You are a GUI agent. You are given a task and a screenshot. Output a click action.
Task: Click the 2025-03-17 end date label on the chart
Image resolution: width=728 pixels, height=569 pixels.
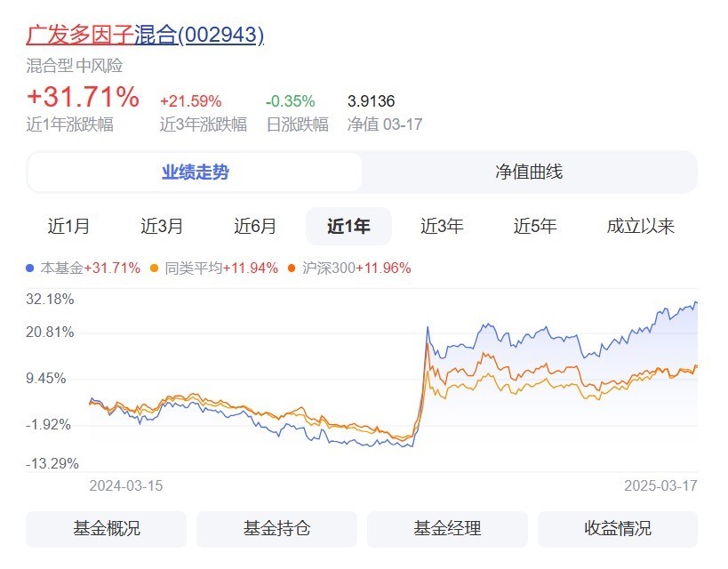pos(660,486)
